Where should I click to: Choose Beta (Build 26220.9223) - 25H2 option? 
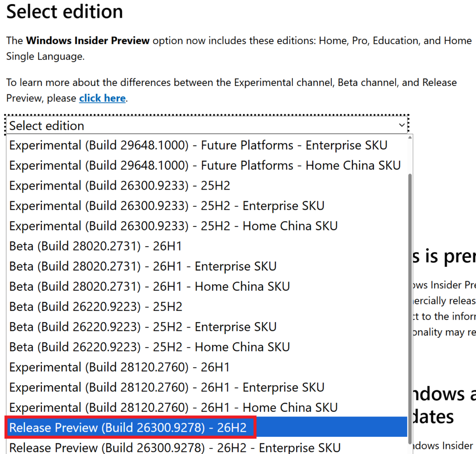207,307
